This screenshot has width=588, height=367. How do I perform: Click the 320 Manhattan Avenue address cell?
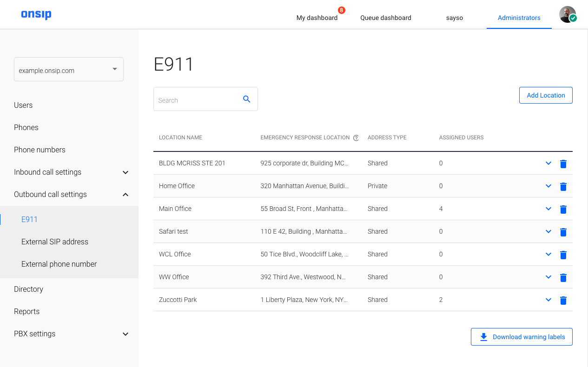[304, 186]
